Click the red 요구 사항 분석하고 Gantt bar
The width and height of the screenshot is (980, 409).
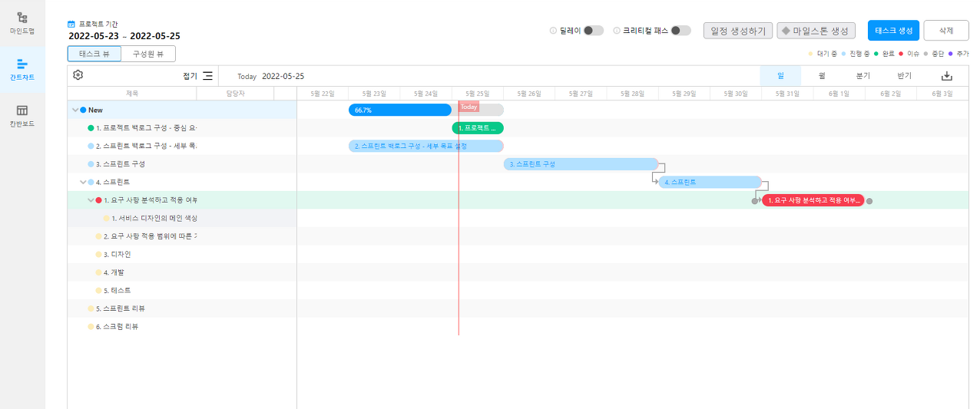(x=813, y=200)
